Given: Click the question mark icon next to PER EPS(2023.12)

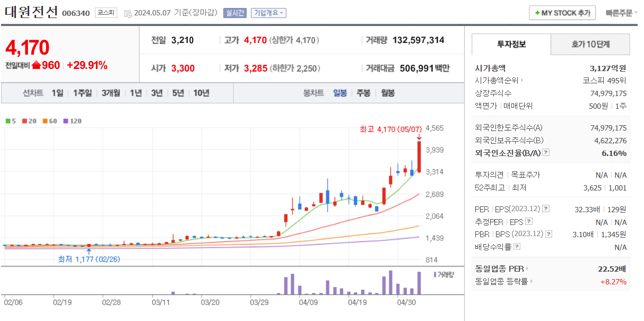Looking at the screenshot, I should [x=546, y=209].
